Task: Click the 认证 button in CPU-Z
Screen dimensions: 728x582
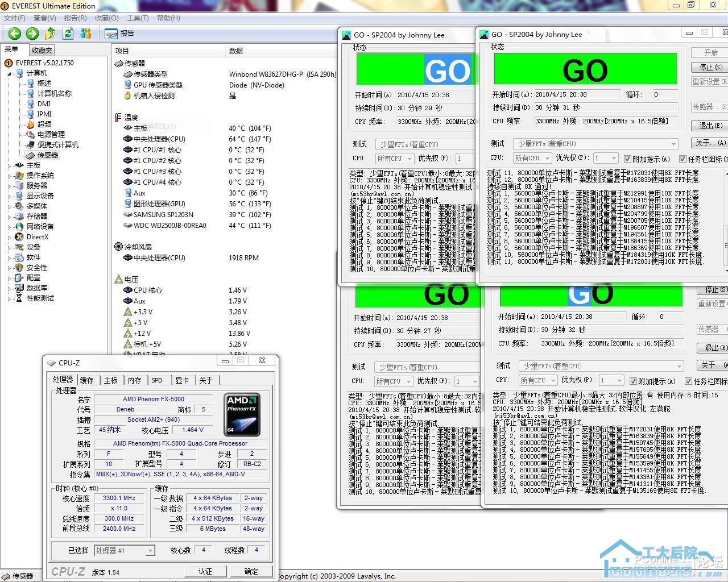Action: click(x=205, y=571)
